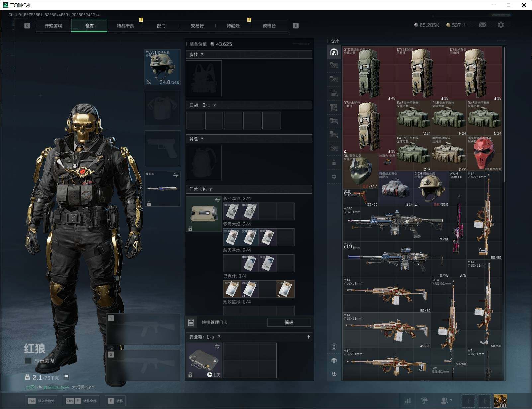
Task: Select the GTI重型战术包 backpack in warehouse
Action: point(369,73)
